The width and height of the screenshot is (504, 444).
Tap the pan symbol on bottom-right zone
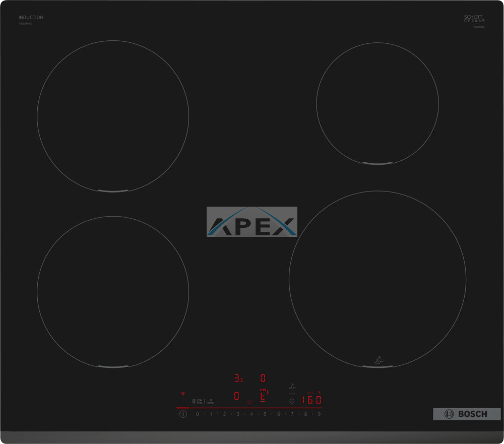point(377,360)
